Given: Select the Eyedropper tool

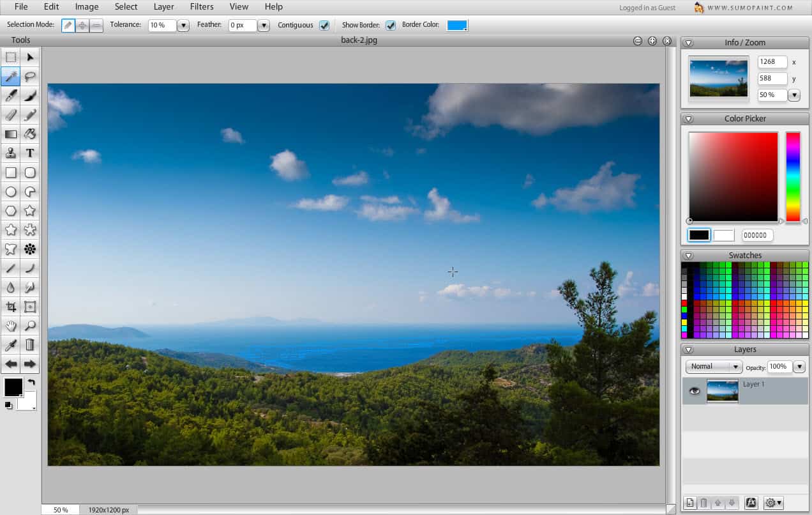Looking at the screenshot, I should [11, 345].
